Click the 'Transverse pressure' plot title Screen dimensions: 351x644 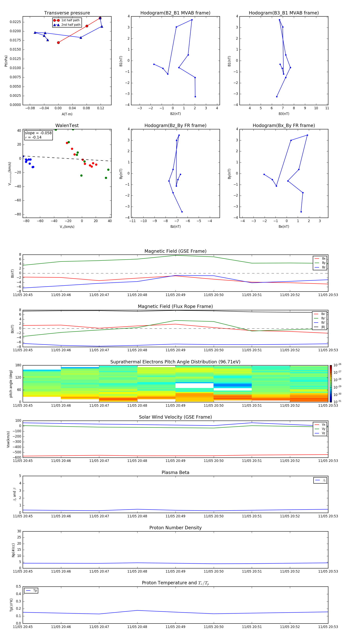coord(67,13)
